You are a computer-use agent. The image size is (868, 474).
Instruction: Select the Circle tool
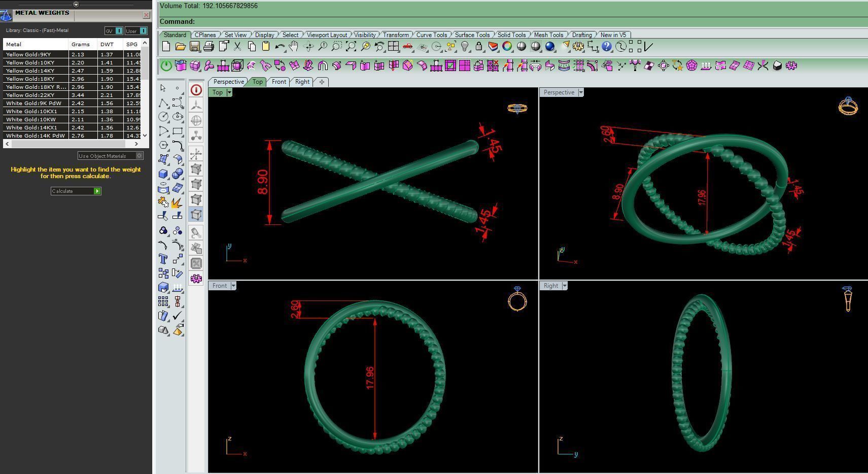(x=163, y=117)
